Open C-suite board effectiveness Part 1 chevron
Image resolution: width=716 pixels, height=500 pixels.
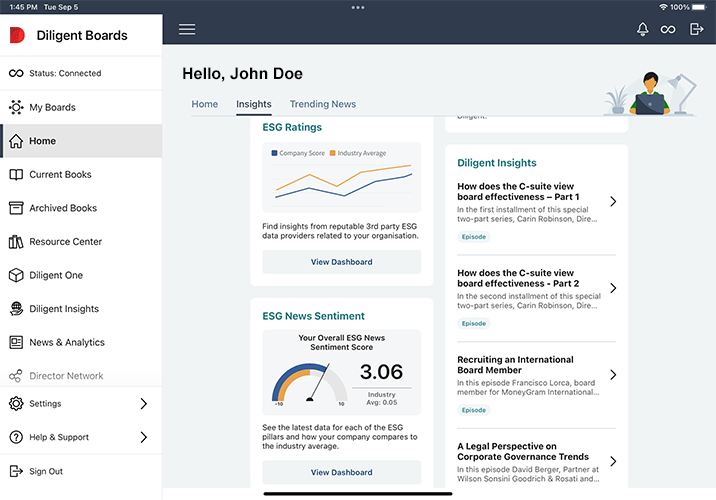pyautogui.click(x=613, y=201)
